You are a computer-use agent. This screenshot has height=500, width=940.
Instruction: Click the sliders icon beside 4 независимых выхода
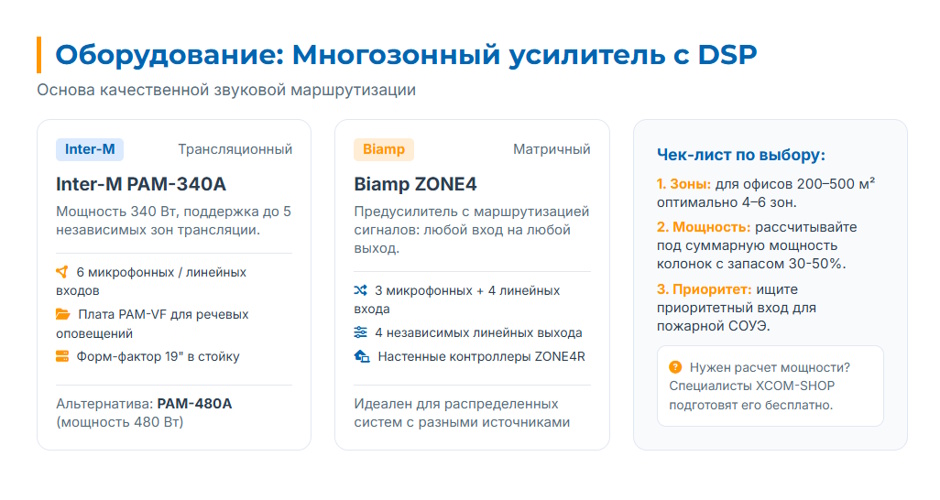[360, 332]
